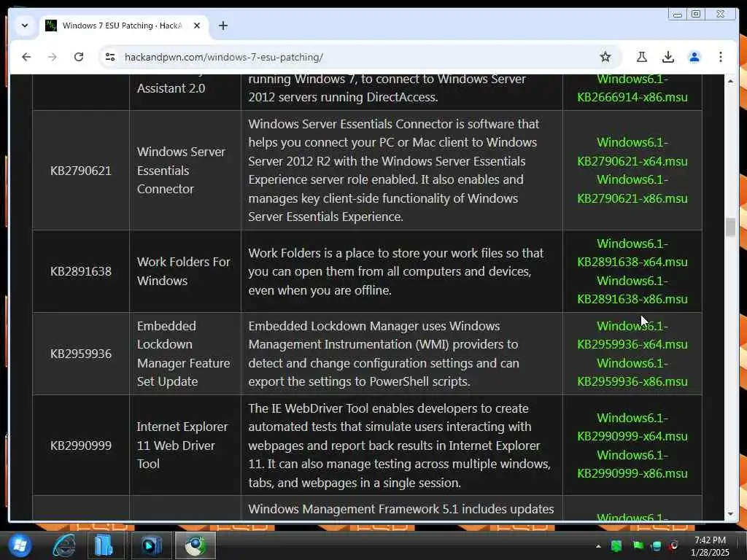Download Windows6.1-KB2666914-x86.msu
Image resolution: width=747 pixels, height=560 pixels.
click(632, 88)
